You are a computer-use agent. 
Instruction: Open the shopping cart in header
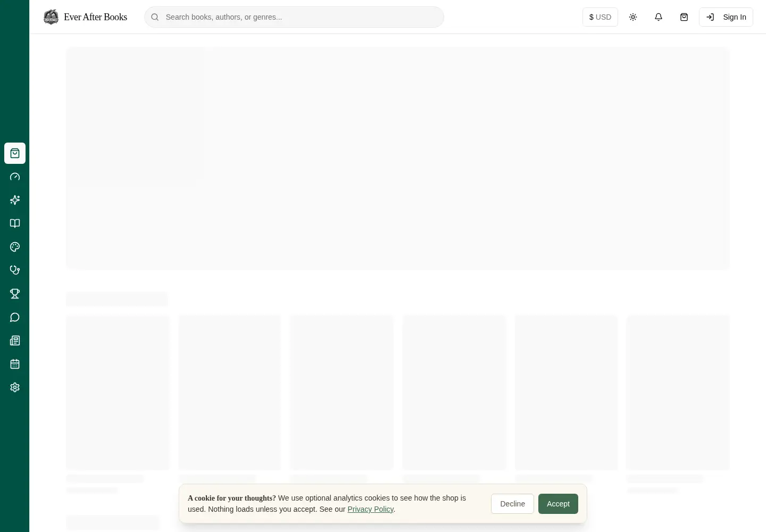click(684, 17)
